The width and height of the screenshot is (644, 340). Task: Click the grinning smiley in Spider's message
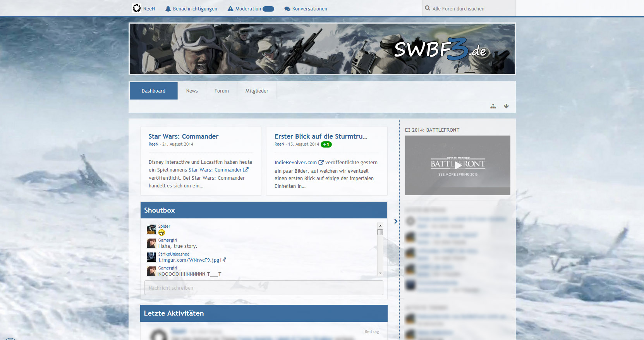[x=161, y=232]
